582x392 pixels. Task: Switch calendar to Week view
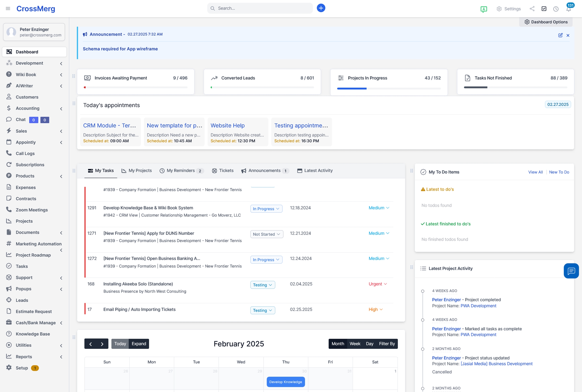355,344
